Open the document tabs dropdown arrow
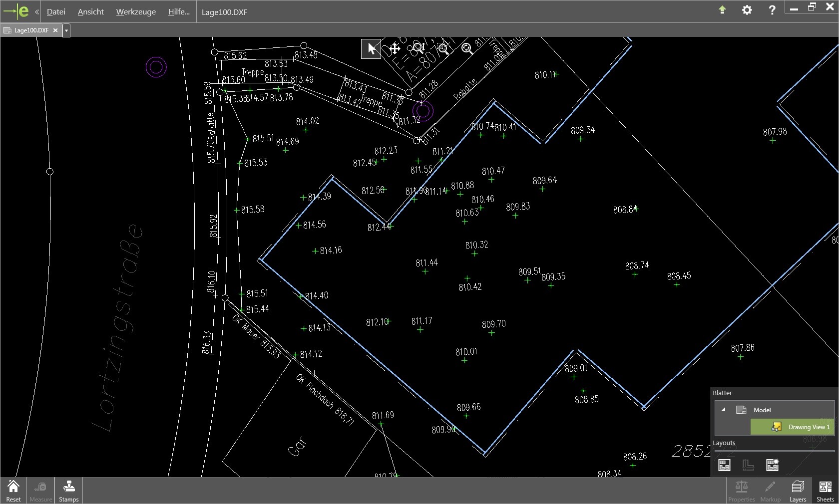The height and width of the screenshot is (504, 839). click(66, 30)
